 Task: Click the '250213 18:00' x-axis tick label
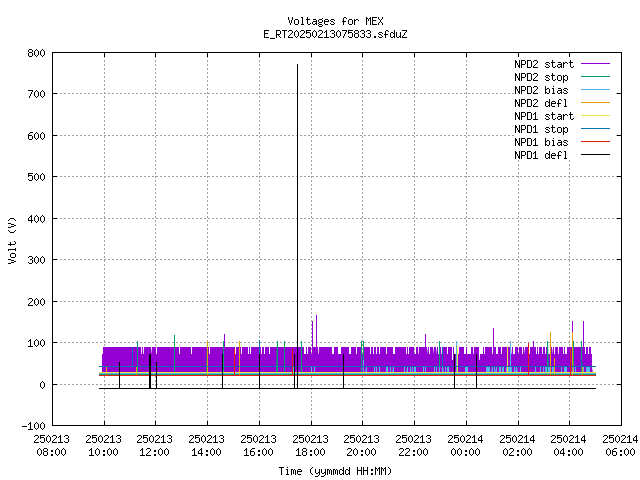click(311, 446)
